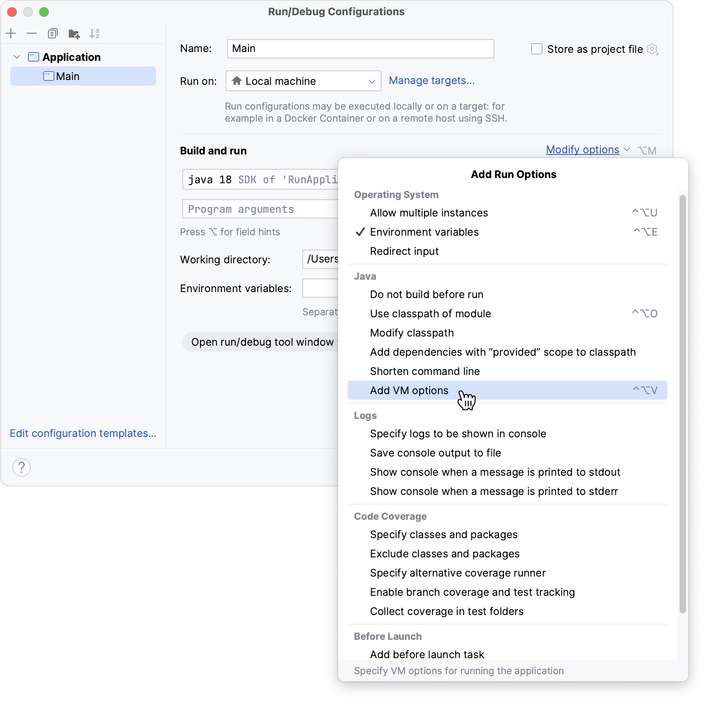728x707 pixels.
Task: Choose Add before launch task
Action: coord(508,654)
